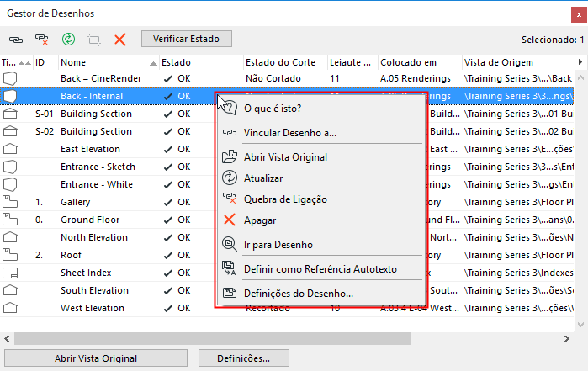Click the floor plan icon for Roof
The image size is (588, 371).
[10, 255]
